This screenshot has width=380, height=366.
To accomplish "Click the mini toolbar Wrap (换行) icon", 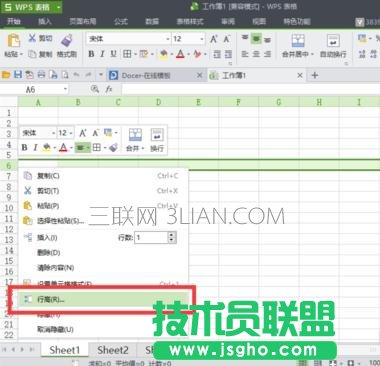I will (157, 135).
